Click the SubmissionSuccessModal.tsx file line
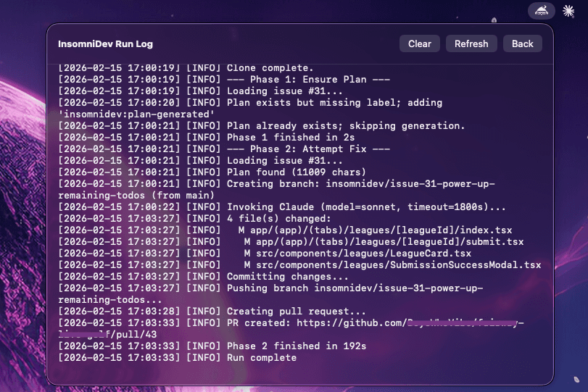The image size is (588, 392). pos(392,265)
